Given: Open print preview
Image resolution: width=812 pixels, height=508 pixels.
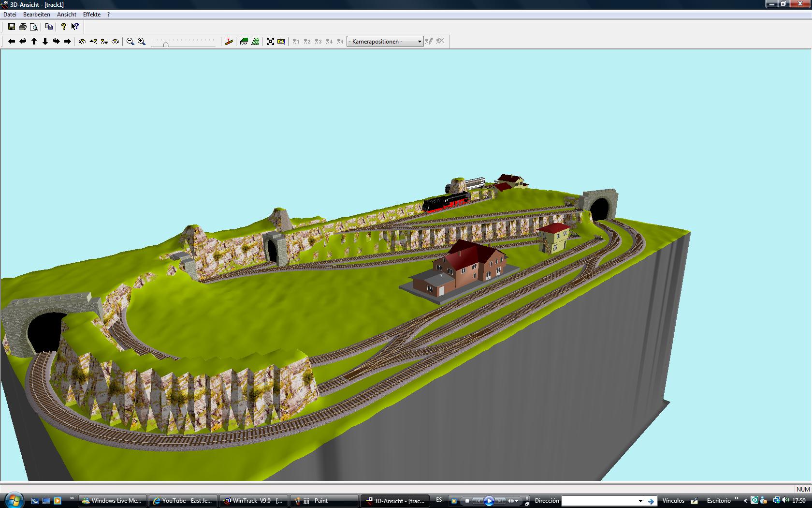Looking at the screenshot, I should [33, 27].
